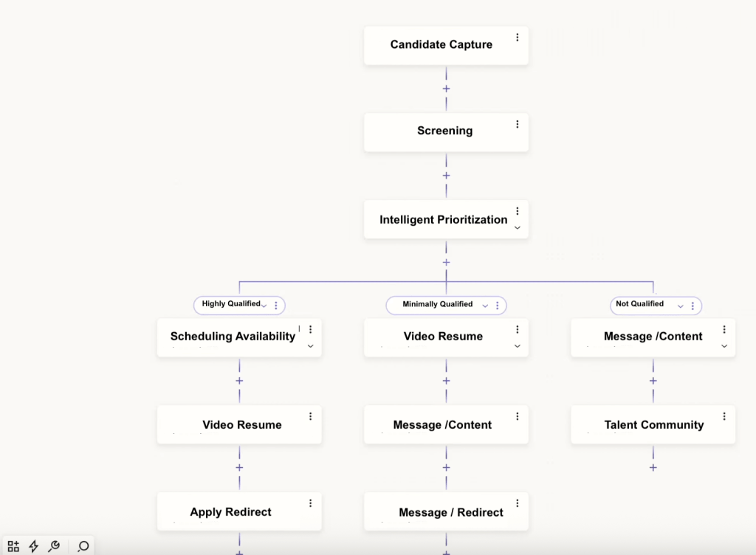
Task: Click the search magnifier icon
Action: point(83,546)
